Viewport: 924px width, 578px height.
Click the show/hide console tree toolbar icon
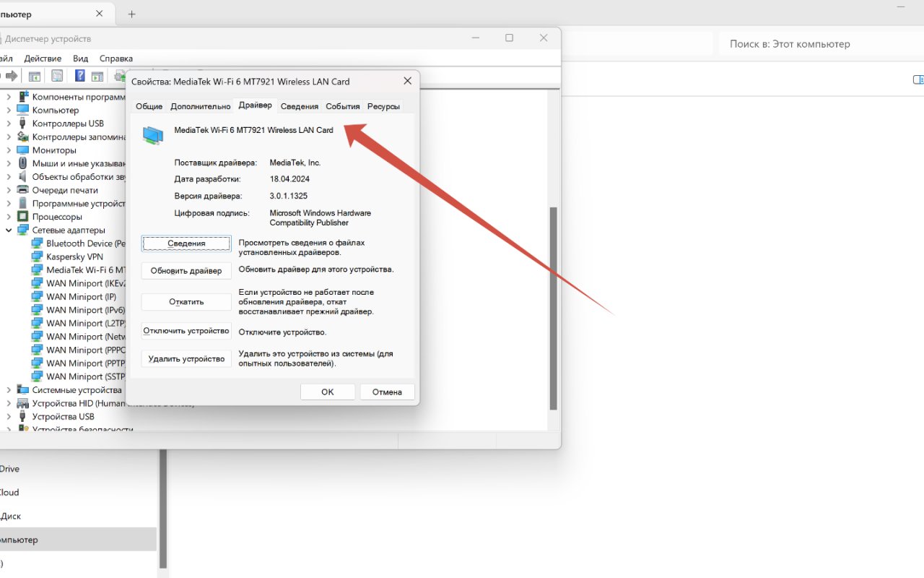coord(34,76)
